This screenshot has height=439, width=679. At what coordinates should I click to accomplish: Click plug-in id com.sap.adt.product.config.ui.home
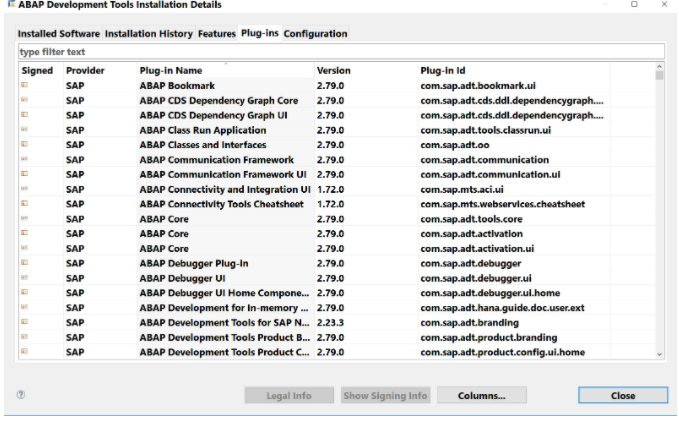[x=502, y=352]
